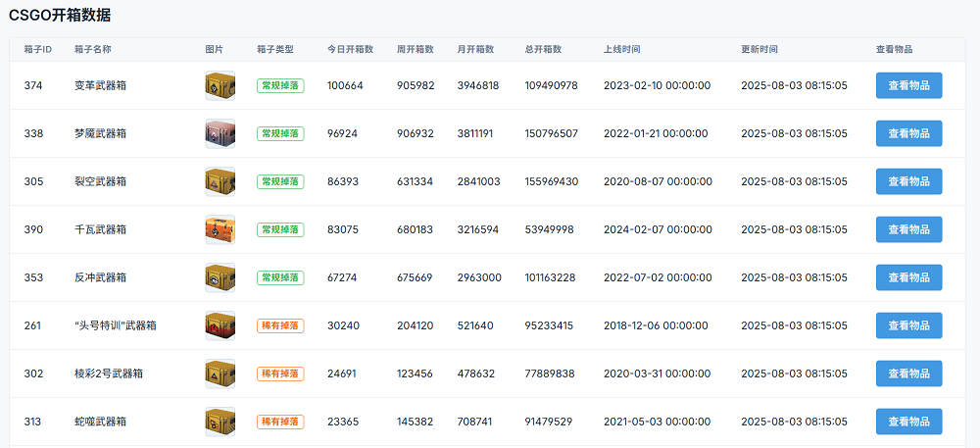Open 查看物品 for 千瓦武器箱
The image size is (980, 448).
[908, 229]
